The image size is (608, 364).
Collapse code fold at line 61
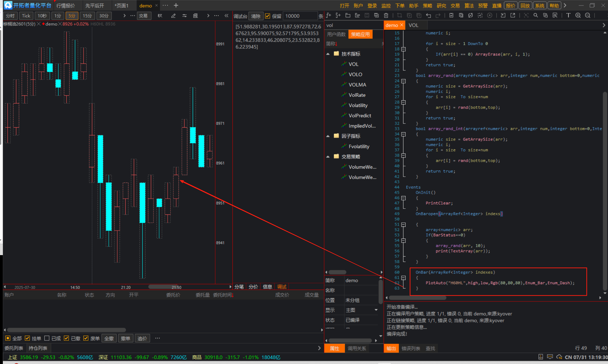(x=403, y=278)
